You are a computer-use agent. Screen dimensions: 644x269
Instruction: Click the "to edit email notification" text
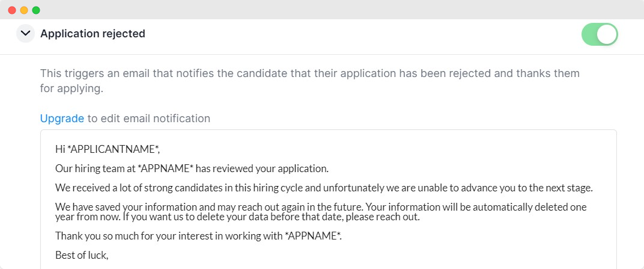tap(149, 119)
